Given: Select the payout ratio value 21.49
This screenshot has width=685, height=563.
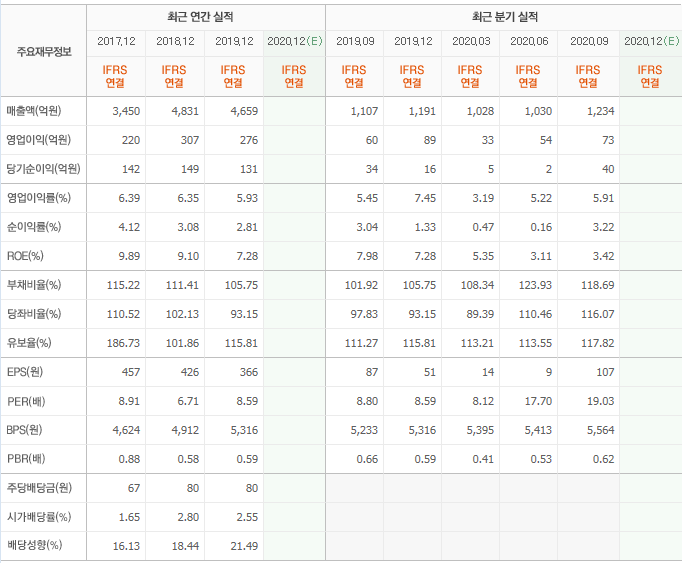Looking at the screenshot, I should point(244,546).
